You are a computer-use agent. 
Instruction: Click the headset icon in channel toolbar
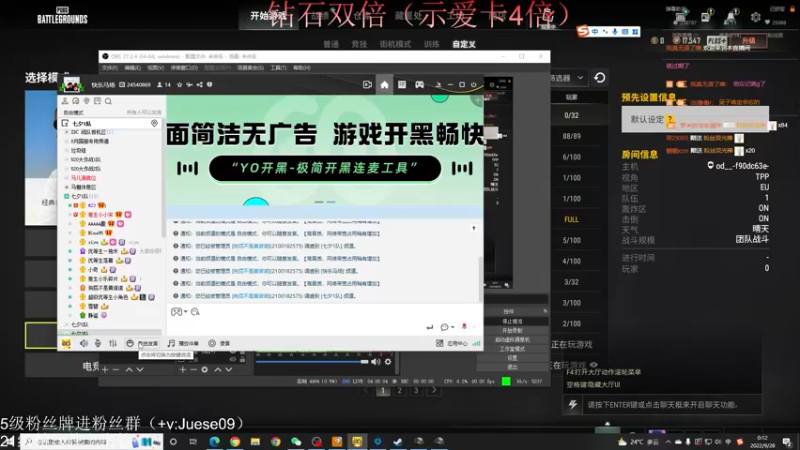click(x=76, y=101)
